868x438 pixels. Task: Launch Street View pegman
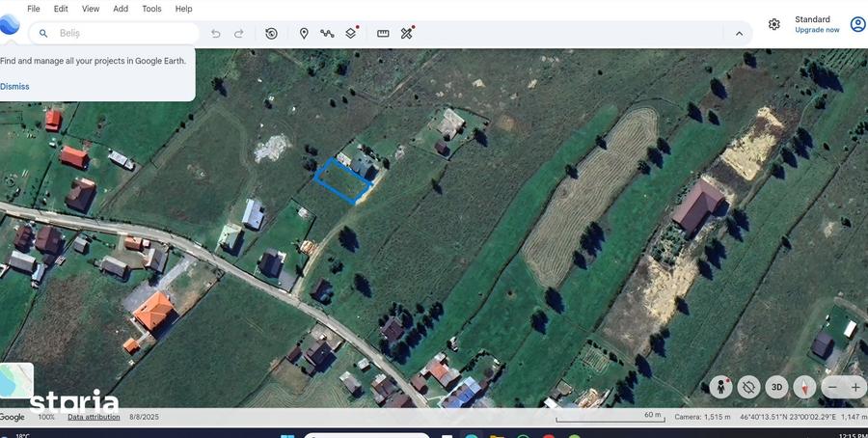[720, 387]
